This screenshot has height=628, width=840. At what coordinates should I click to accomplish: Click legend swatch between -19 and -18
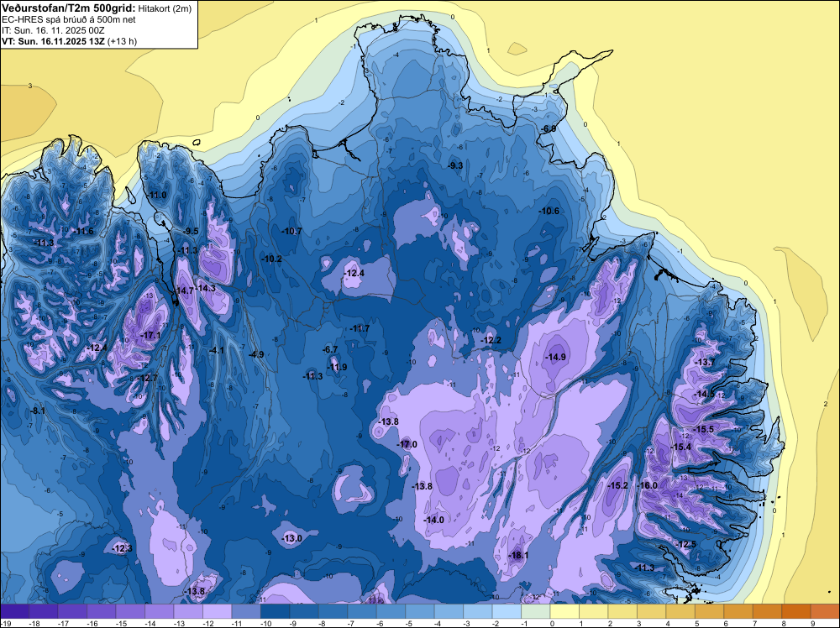[x=14, y=611]
